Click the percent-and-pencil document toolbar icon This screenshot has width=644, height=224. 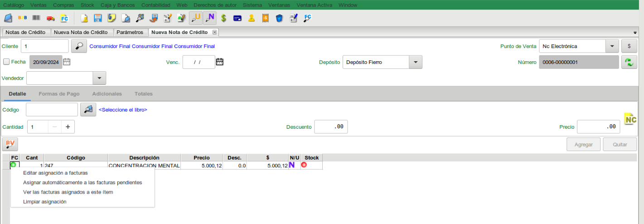coord(168,18)
